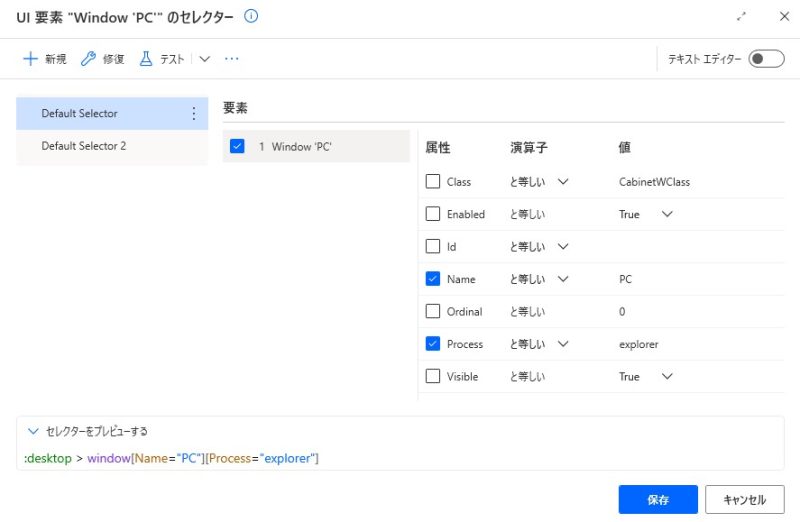The image size is (800, 522).
Task: Enable the Class attribute checkbox
Action: click(433, 182)
